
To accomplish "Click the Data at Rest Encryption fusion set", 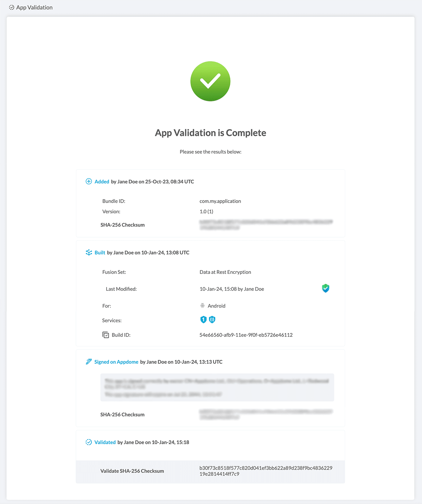I will 225,272.
